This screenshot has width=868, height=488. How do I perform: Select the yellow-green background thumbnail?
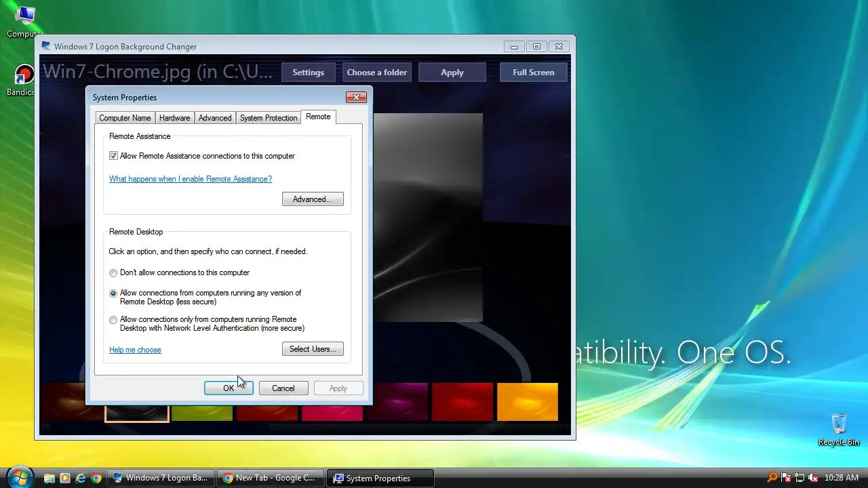(x=202, y=411)
